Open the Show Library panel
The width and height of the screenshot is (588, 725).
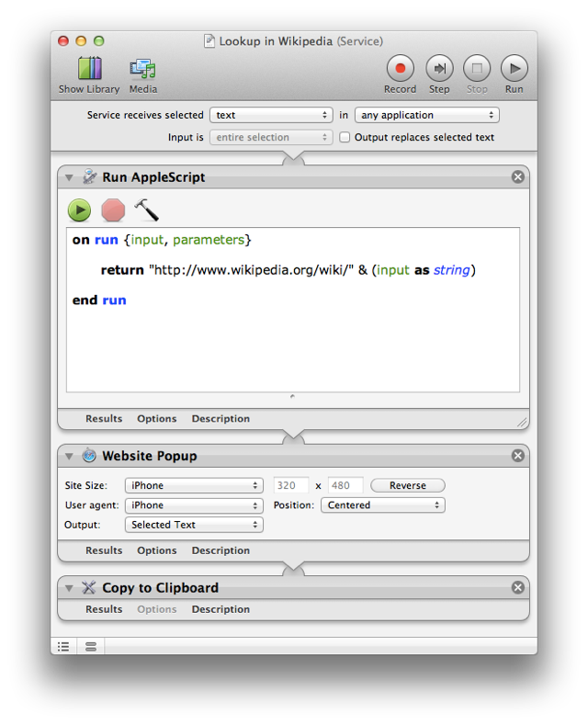[89, 74]
